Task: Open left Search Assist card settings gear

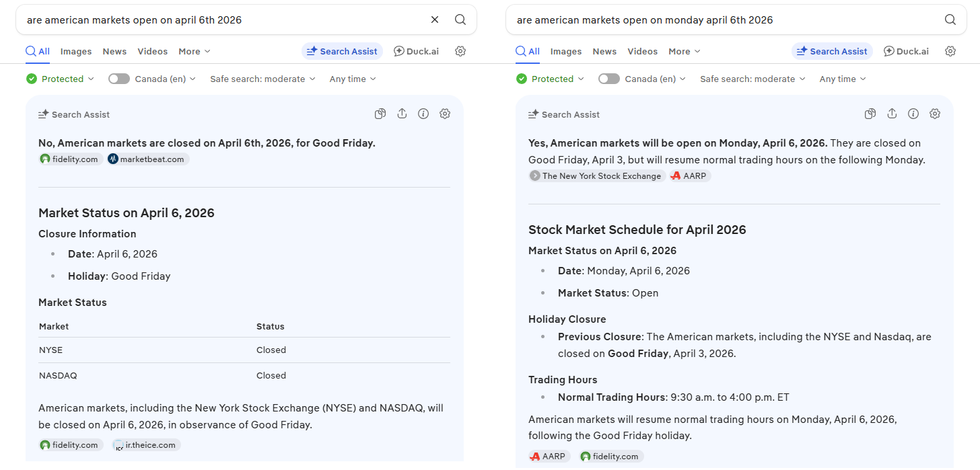Action: point(445,114)
